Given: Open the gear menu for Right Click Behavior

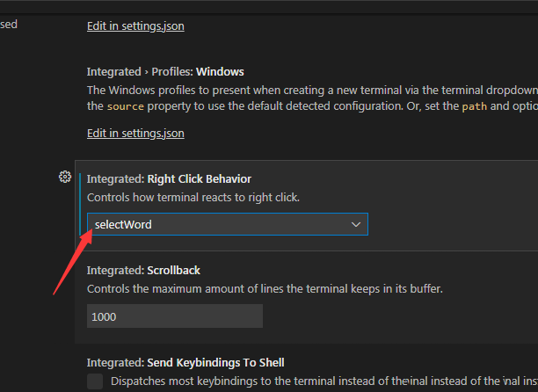Looking at the screenshot, I should click(64, 178).
